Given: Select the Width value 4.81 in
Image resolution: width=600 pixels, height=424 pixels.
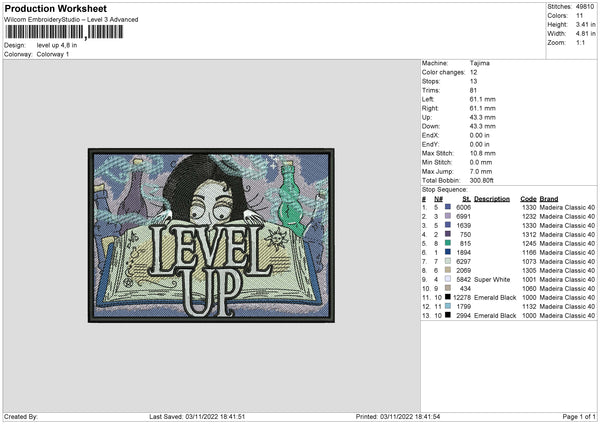Looking at the screenshot, I should pyautogui.click(x=585, y=34).
